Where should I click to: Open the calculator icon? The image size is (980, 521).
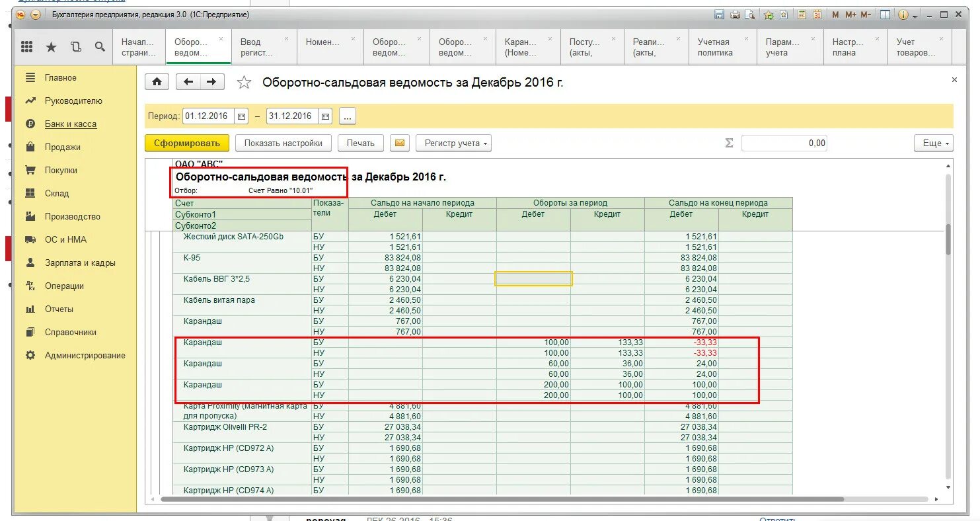tap(802, 15)
